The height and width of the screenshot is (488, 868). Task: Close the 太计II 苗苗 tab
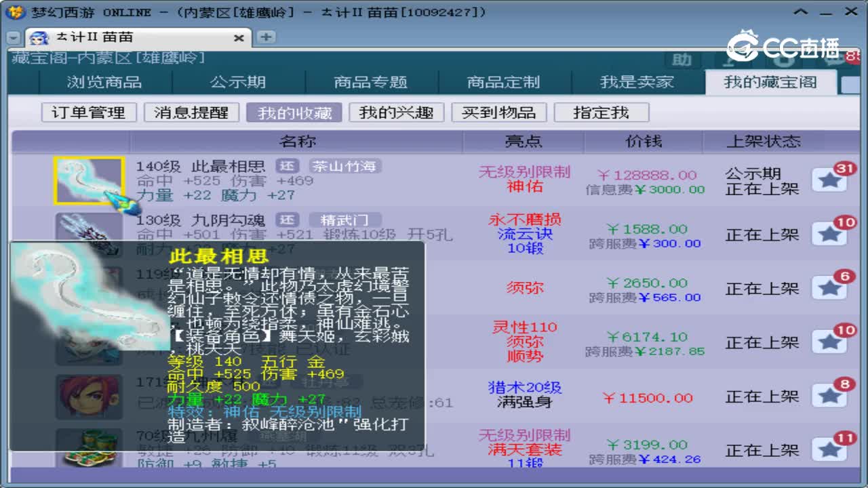tap(239, 38)
